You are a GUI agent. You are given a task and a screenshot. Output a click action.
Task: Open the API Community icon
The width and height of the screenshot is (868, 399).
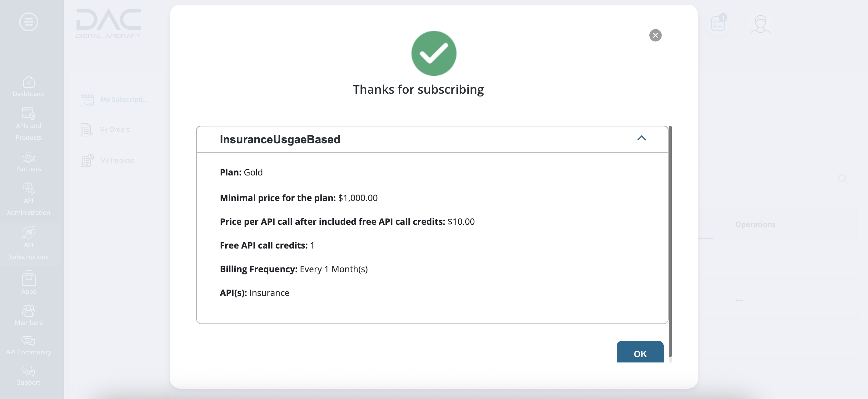[x=29, y=341]
